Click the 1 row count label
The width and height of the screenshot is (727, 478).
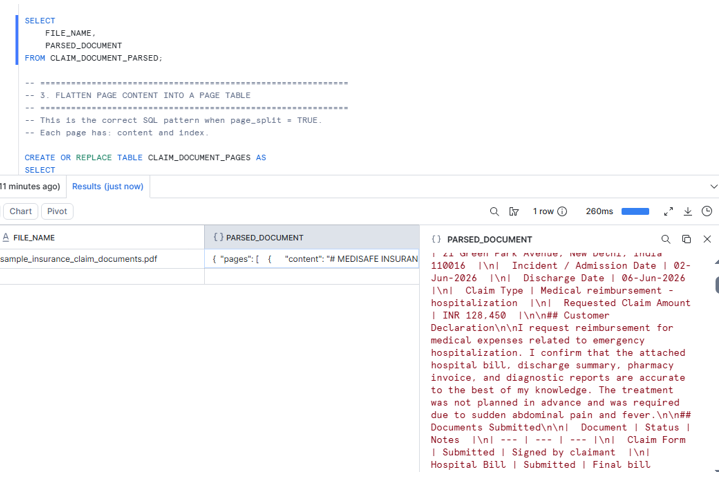[x=543, y=211]
